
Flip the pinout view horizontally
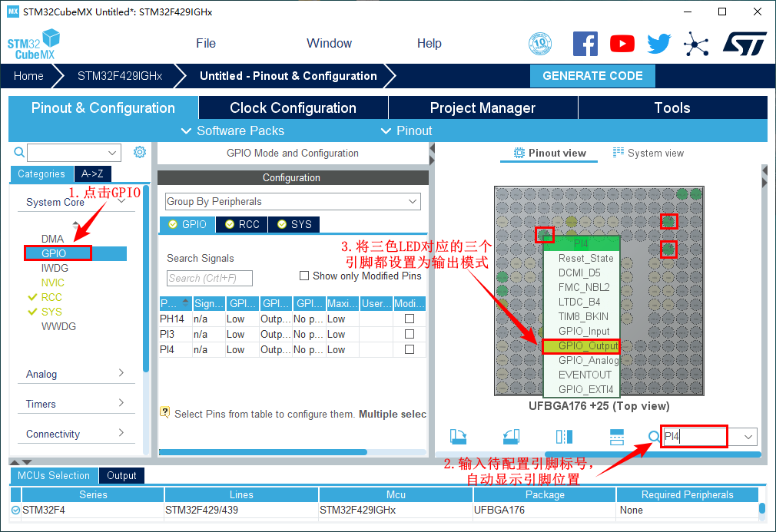point(564,437)
